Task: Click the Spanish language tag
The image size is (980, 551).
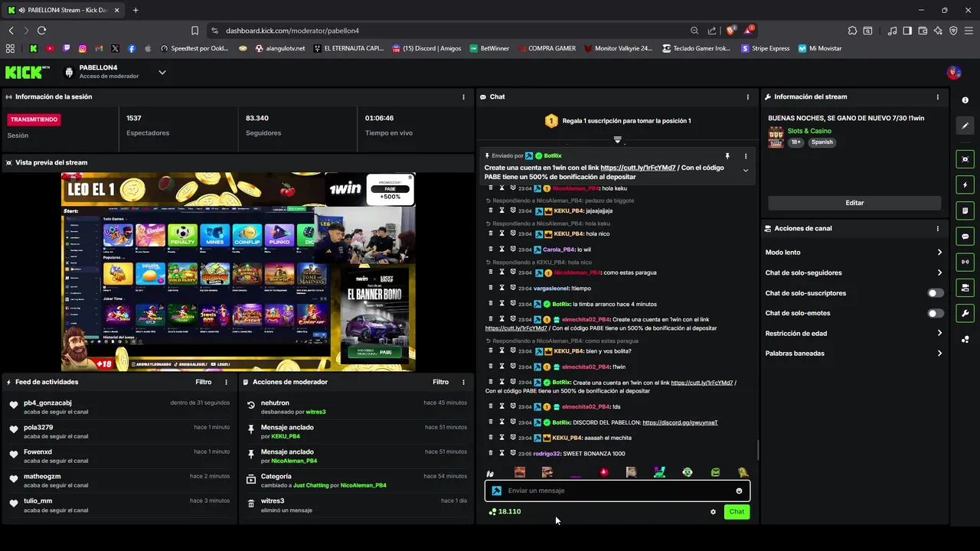Action: (x=822, y=142)
